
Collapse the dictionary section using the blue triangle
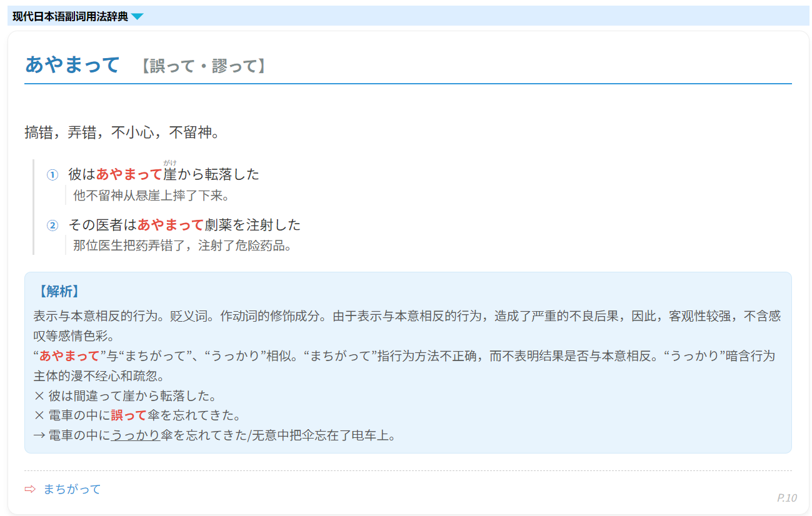pos(137,17)
